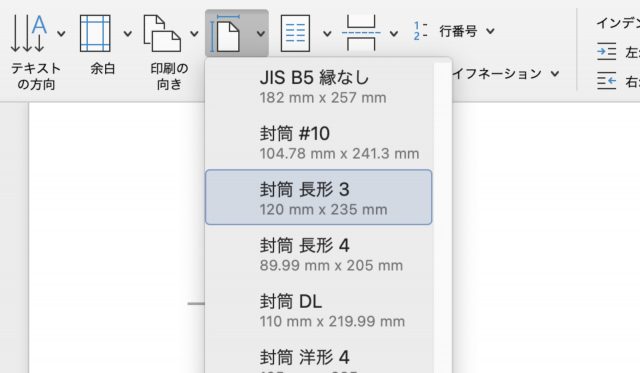Click the line numbers 1-2 icon

[x=420, y=31]
